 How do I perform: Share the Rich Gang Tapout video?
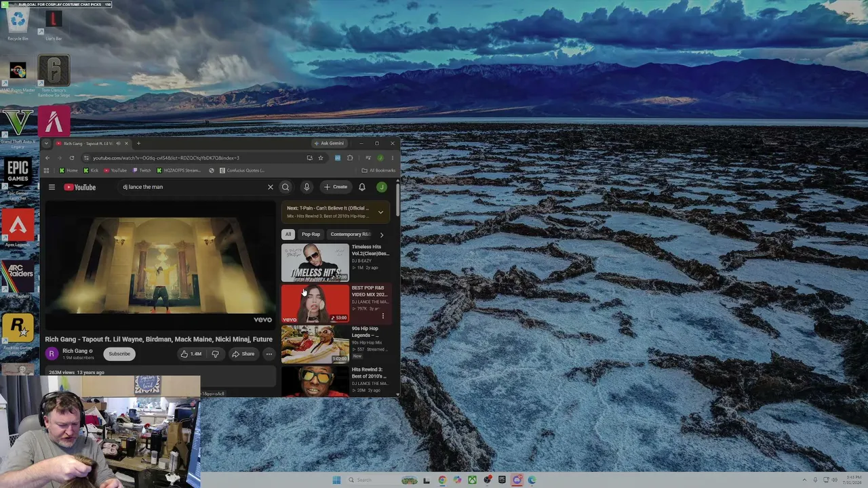point(243,354)
